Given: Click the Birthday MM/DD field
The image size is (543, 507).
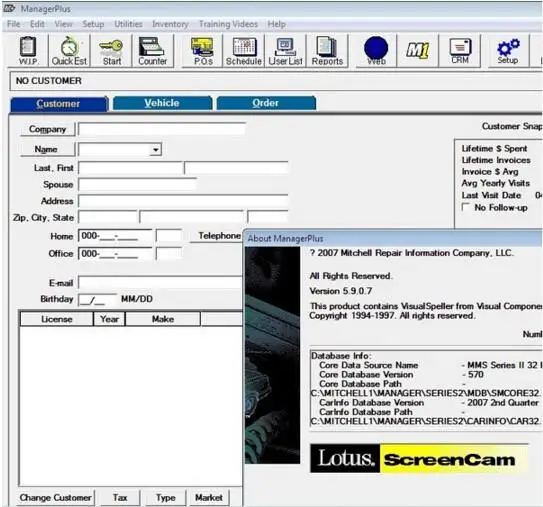Looking at the screenshot, I should click(x=97, y=300).
